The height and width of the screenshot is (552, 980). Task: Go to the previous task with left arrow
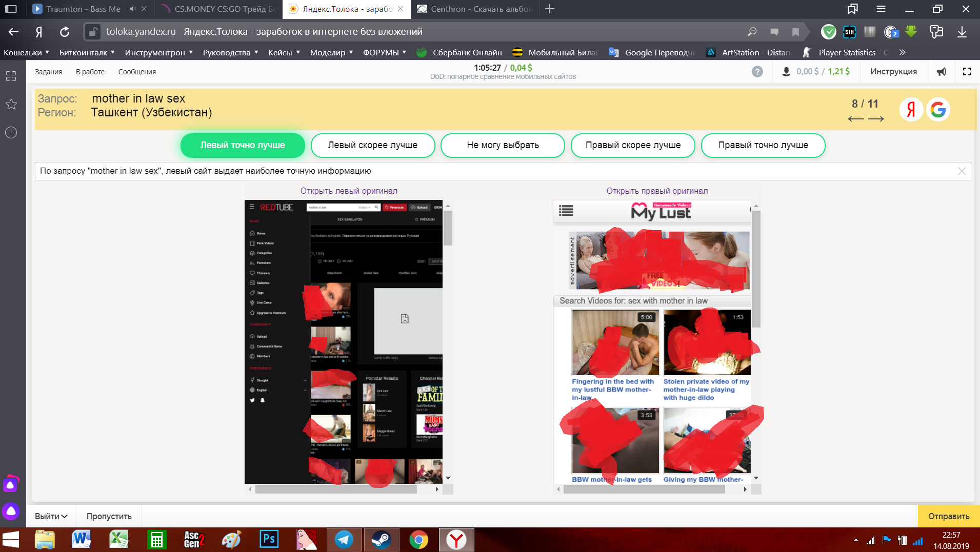click(855, 119)
